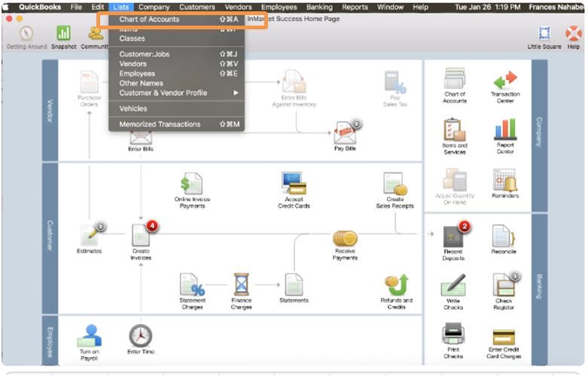Choose Memorized Transactions in Lists menu
The width and height of the screenshot is (588, 376).
(x=177, y=124)
